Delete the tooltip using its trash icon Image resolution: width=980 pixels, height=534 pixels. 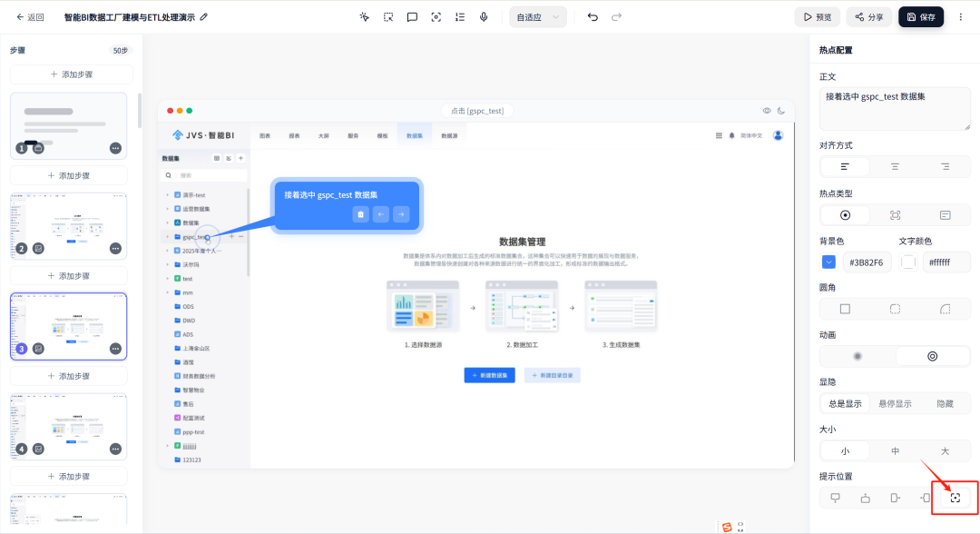(360, 214)
